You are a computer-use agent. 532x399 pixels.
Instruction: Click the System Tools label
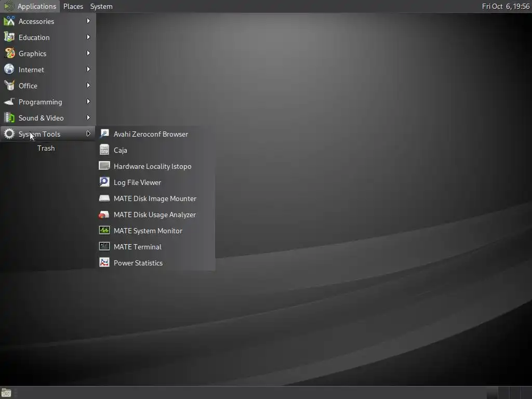[x=39, y=134]
